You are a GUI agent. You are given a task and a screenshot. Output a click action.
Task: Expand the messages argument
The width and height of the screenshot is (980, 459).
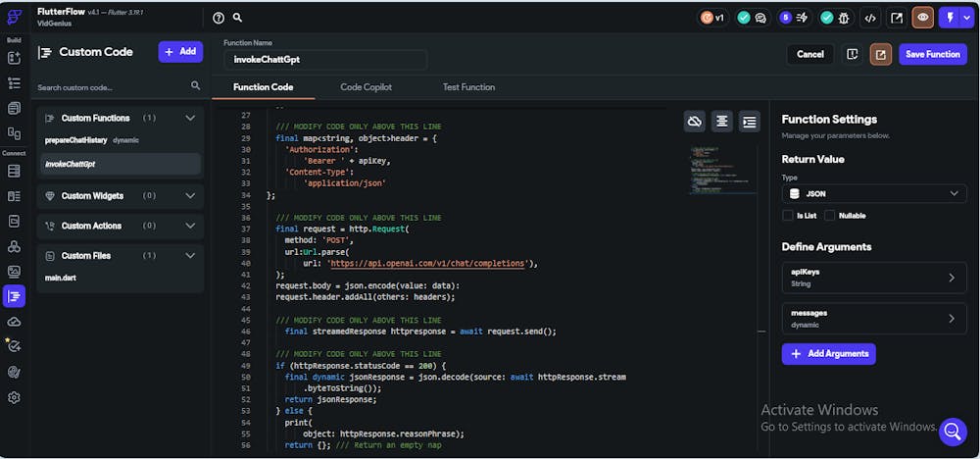[874, 319]
